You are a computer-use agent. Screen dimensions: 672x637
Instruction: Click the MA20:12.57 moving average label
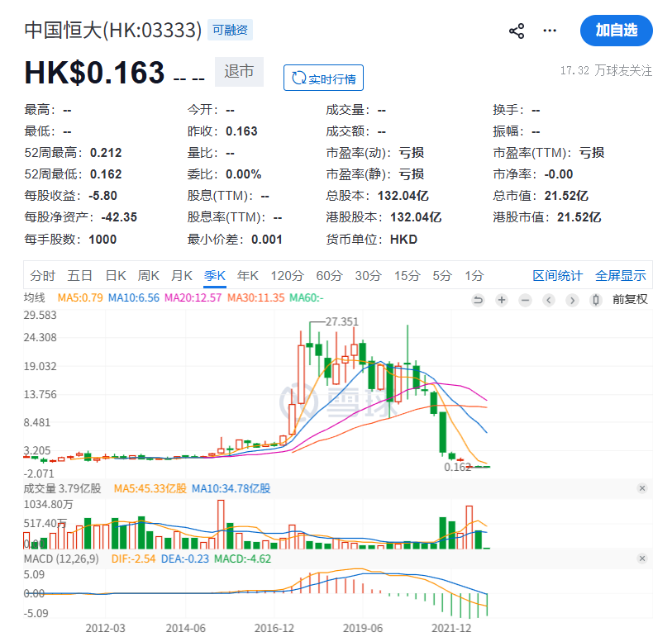(x=193, y=297)
